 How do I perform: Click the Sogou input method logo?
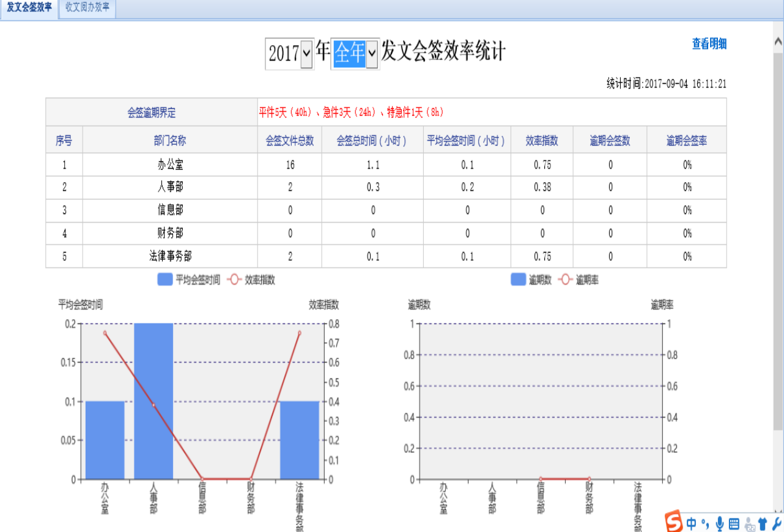coord(673,523)
